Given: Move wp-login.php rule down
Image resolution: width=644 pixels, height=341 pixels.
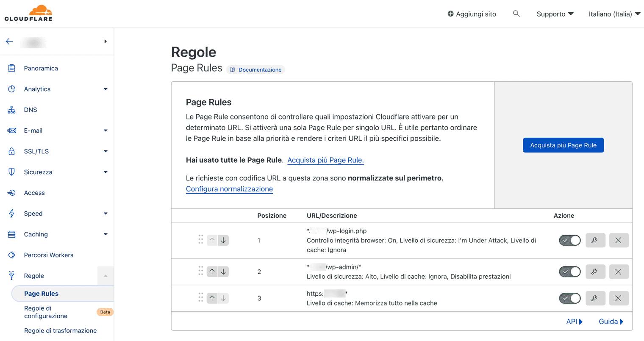Looking at the screenshot, I should [x=223, y=240].
